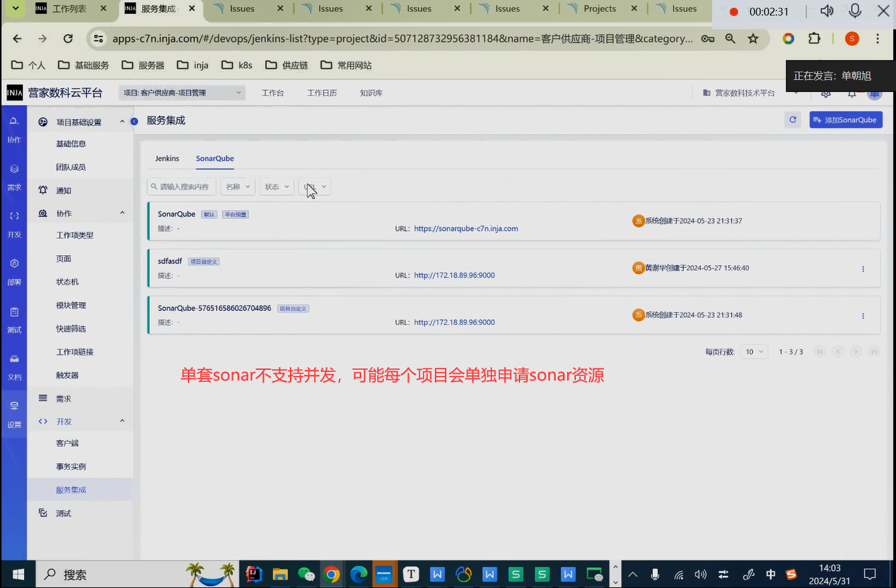This screenshot has width=896, height=588.
Task: Open the 名称 filter dropdown
Action: click(x=238, y=187)
